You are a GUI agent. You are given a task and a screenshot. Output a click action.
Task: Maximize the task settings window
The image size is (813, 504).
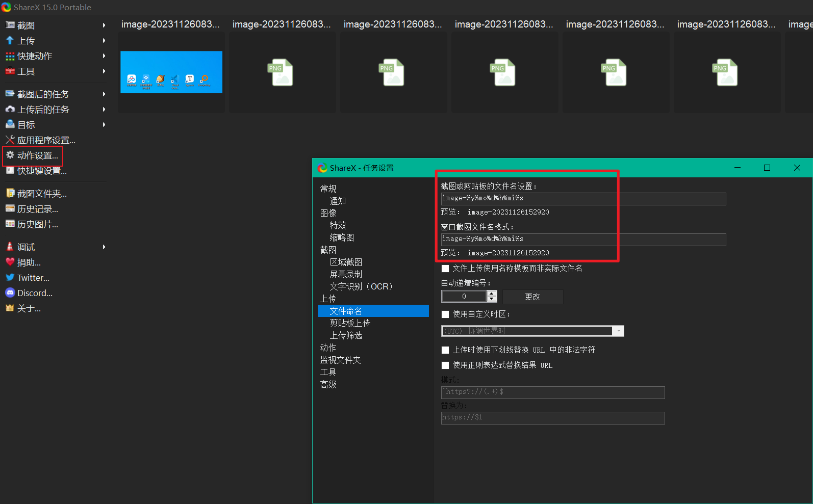[767, 168]
